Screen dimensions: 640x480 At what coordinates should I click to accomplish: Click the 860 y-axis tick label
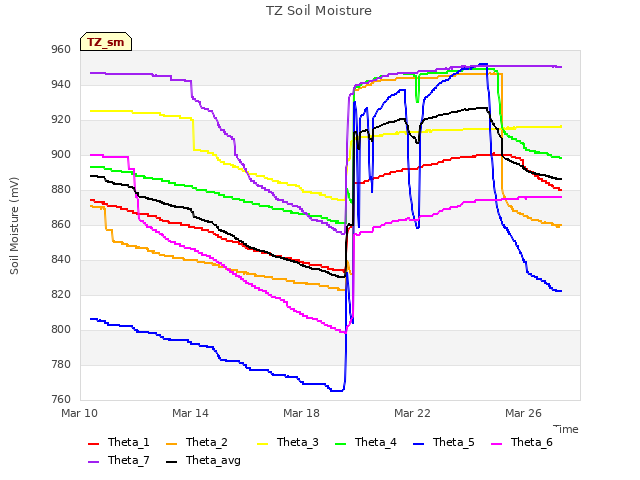pyautogui.click(x=61, y=225)
